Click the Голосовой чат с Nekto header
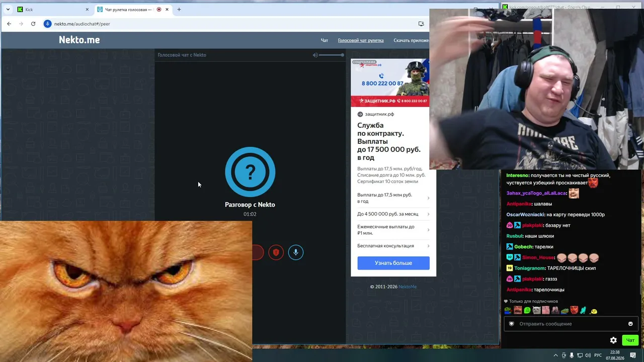The width and height of the screenshot is (644, 362). (x=182, y=55)
